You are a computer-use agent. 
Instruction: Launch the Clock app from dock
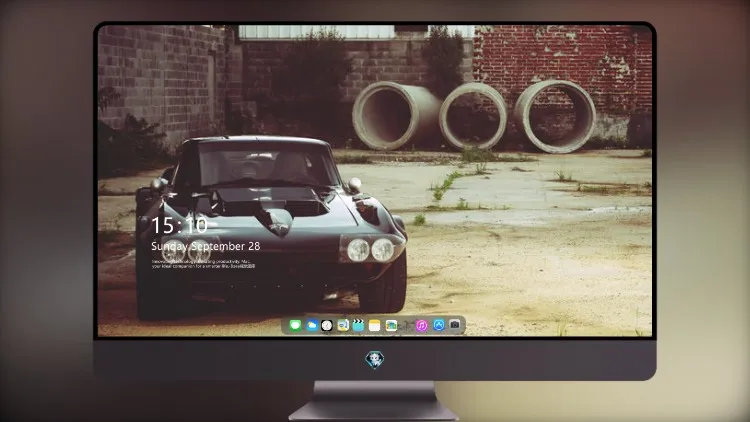tap(327, 325)
